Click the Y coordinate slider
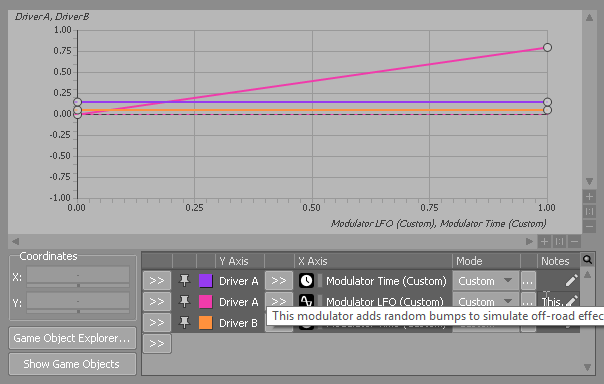This screenshot has width=604, height=384. click(x=78, y=311)
